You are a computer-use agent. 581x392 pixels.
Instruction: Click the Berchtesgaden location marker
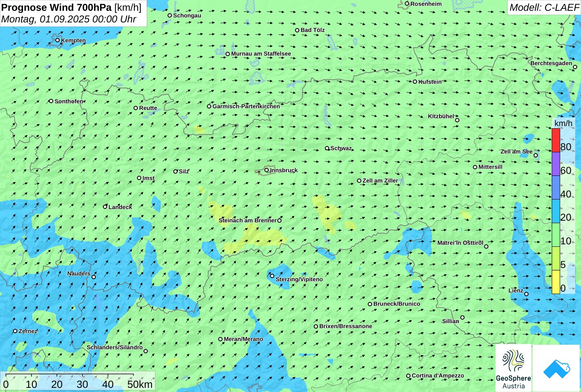click(x=575, y=67)
